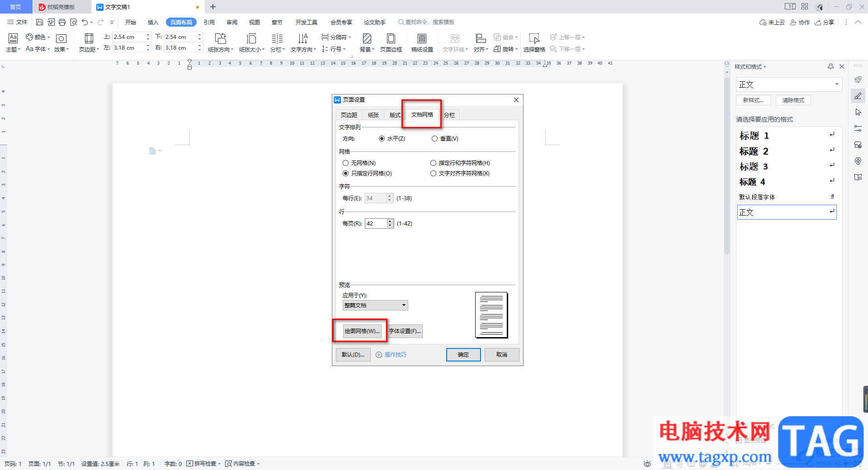Select 只指定行网格(O) radio option
Screen dimensions: 868x470
tap(368, 174)
